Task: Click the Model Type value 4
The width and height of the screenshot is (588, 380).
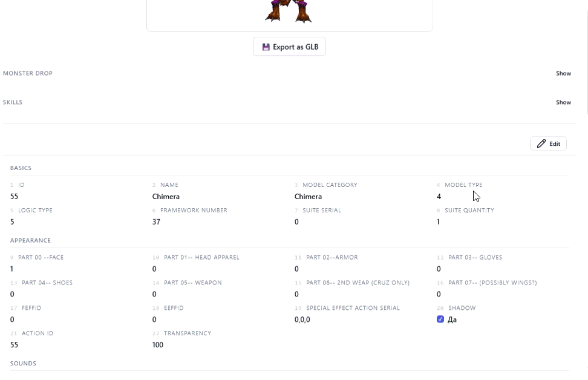Action: (x=439, y=197)
